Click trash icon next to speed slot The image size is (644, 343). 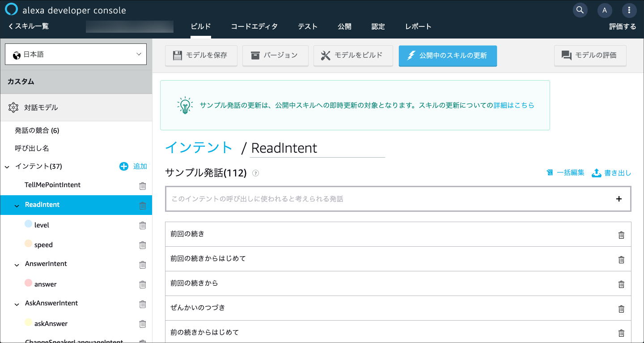(x=143, y=245)
